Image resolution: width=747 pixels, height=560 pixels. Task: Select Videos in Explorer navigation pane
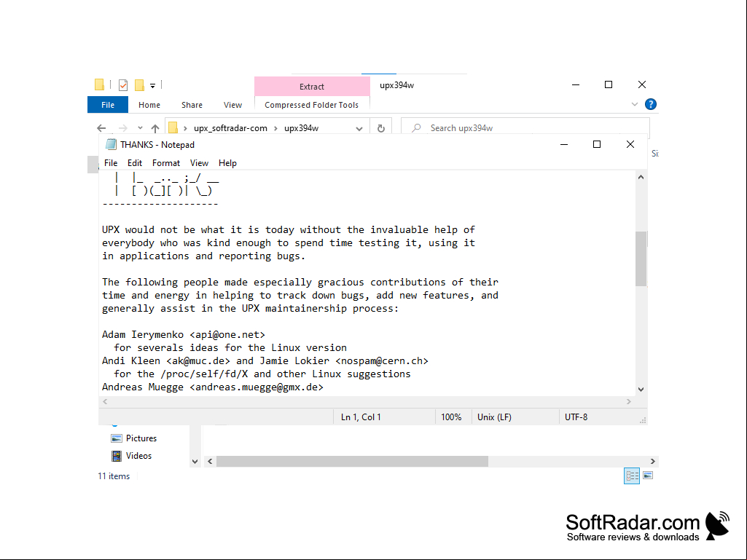coord(138,456)
